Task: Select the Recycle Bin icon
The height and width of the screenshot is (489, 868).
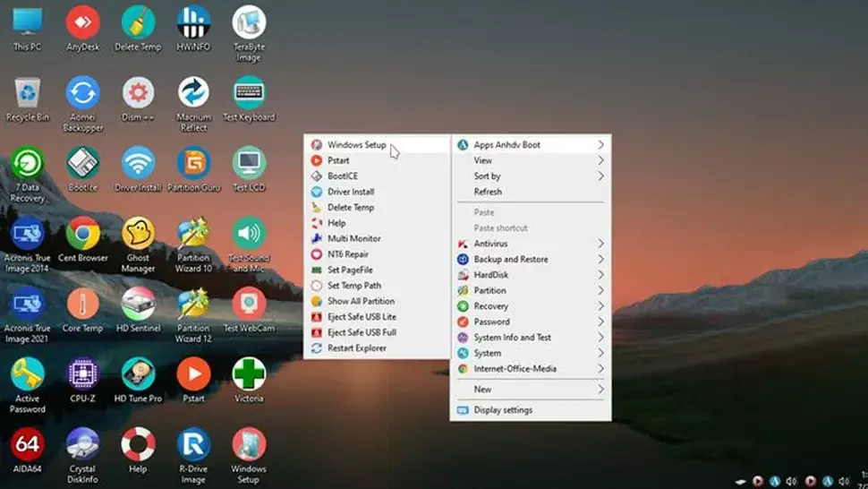Action: [x=27, y=94]
